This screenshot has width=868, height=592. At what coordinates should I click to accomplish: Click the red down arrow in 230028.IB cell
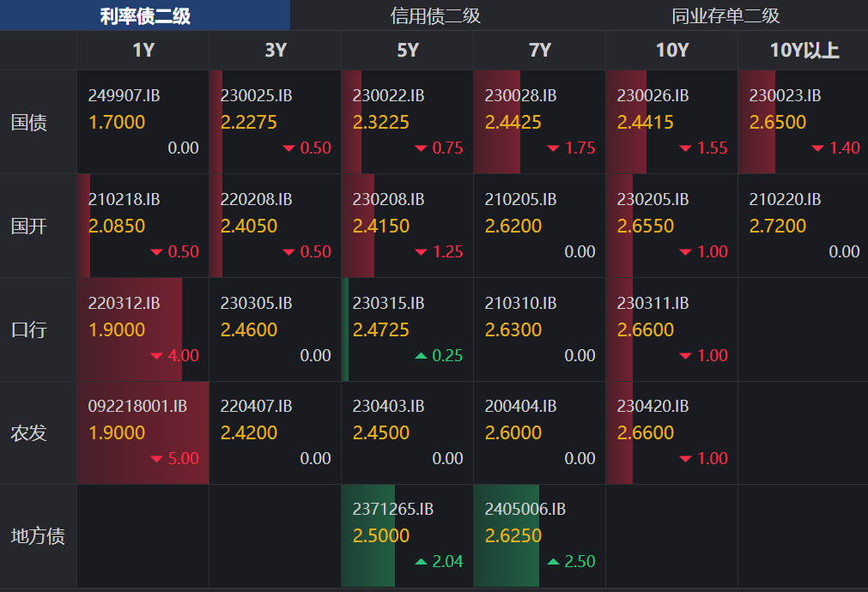coord(554,148)
